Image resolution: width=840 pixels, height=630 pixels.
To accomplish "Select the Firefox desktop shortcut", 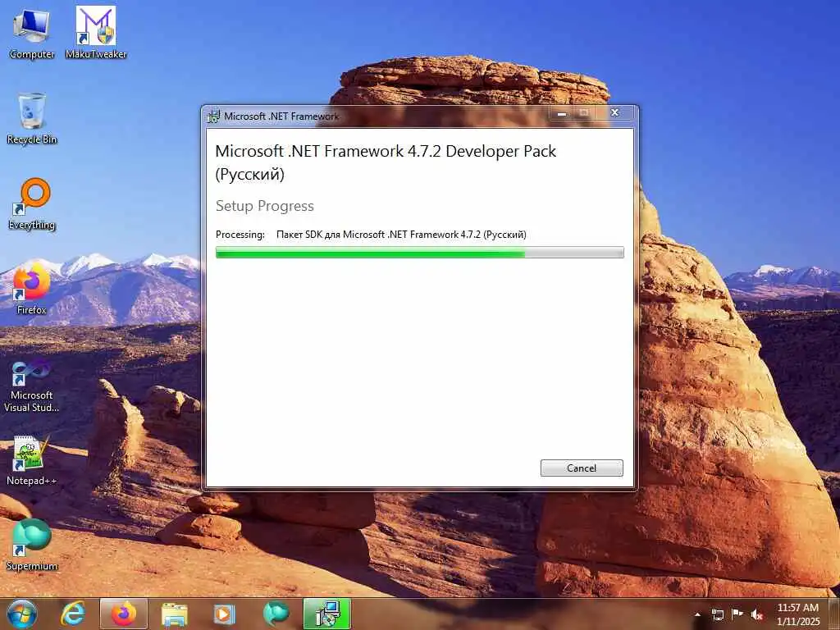I will [x=32, y=289].
